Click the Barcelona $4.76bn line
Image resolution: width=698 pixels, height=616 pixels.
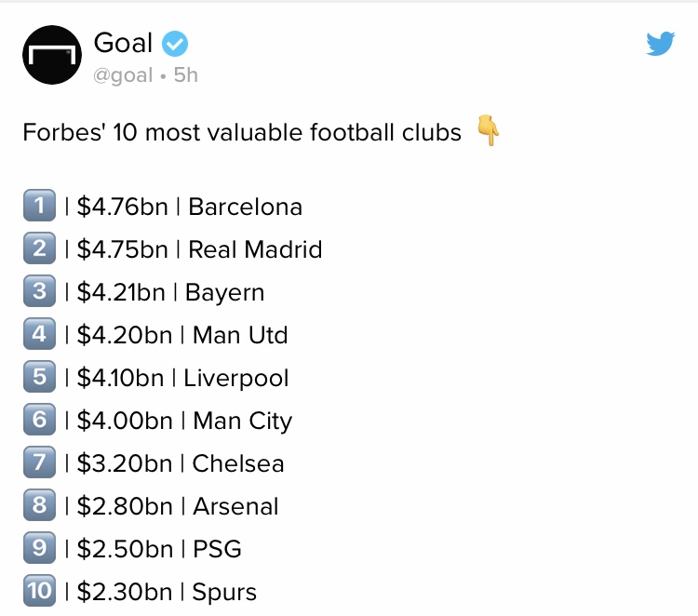[x=186, y=207]
